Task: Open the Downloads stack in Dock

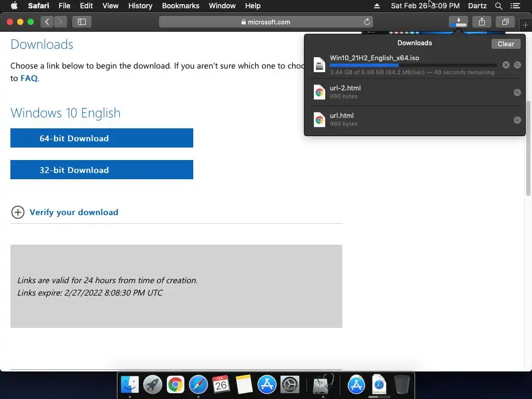Action: point(379,384)
